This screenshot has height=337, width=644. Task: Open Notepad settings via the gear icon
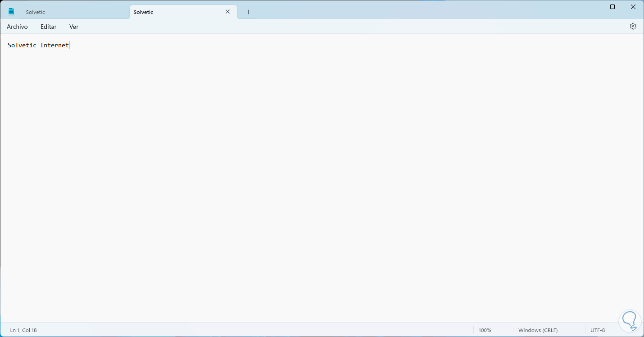pos(633,26)
